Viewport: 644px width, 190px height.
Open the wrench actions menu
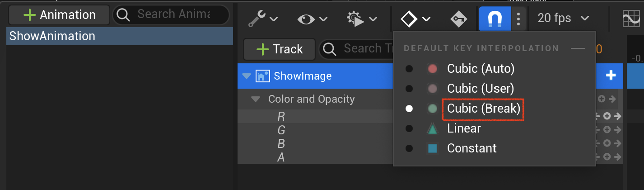coord(263,19)
